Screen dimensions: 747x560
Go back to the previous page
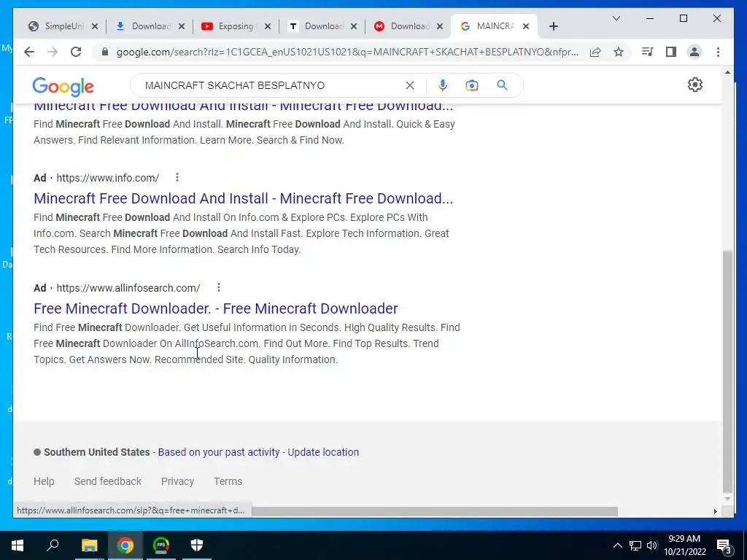(x=29, y=52)
